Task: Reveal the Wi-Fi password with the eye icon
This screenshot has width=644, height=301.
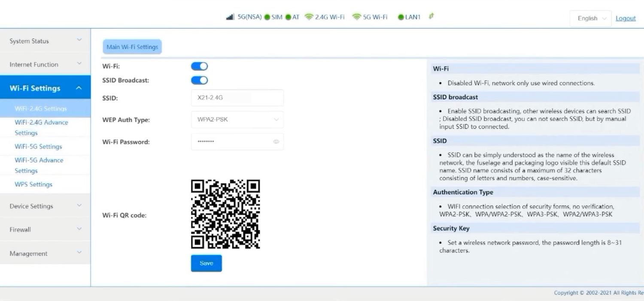Action: point(276,141)
